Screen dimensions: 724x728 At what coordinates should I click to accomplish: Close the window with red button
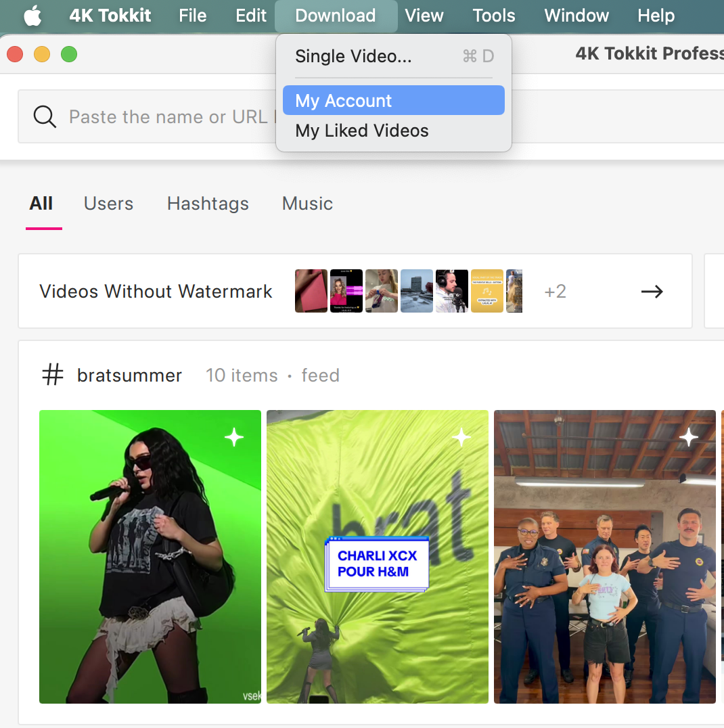pos(15,54)
